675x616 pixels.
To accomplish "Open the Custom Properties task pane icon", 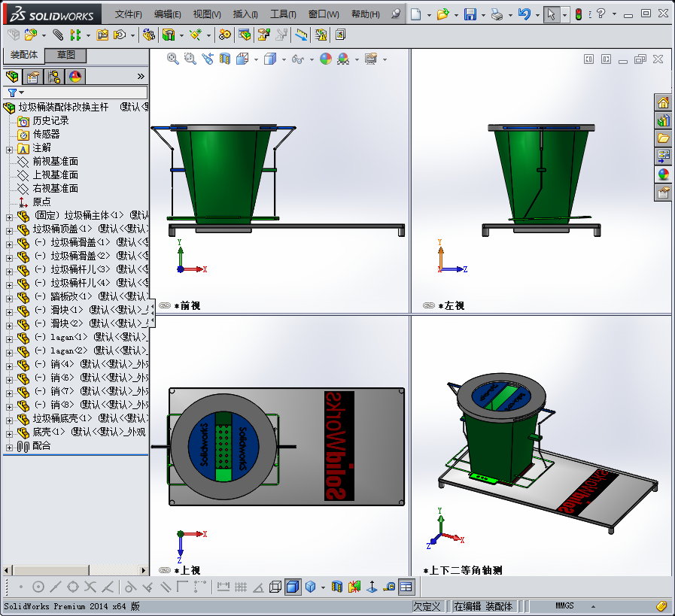I will [663, 193].
